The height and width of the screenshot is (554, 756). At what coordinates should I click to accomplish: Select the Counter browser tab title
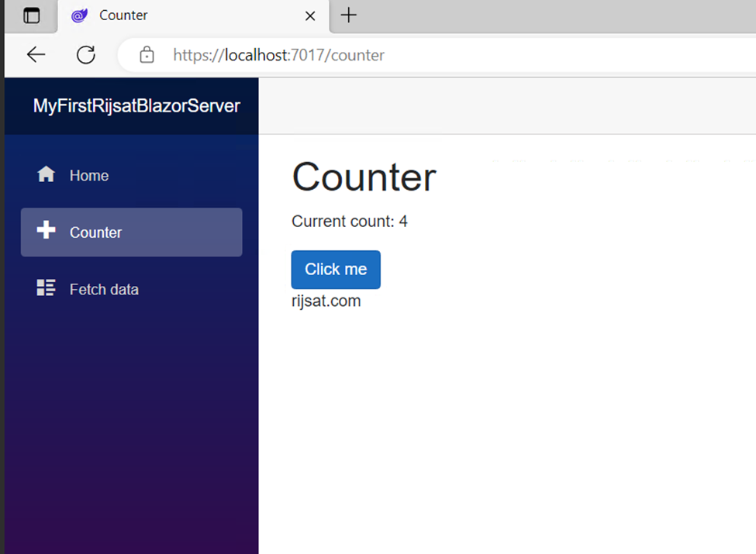[x=124, y=15]
